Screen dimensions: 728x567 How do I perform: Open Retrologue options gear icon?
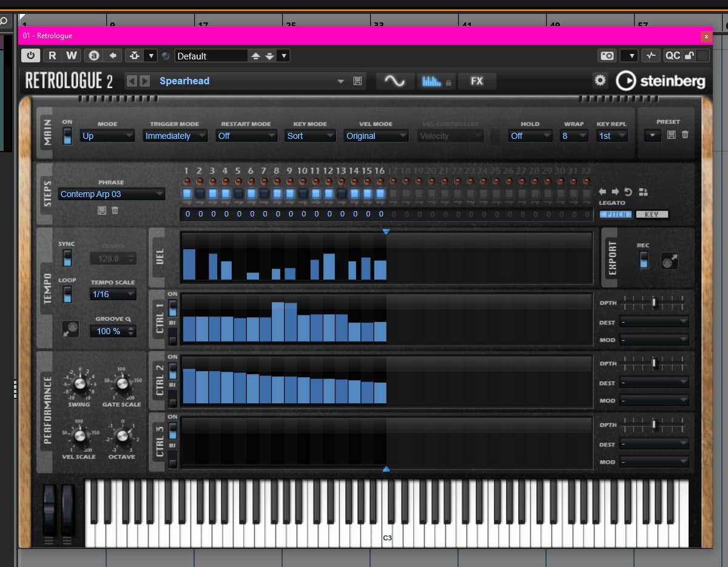pos(600,81)
